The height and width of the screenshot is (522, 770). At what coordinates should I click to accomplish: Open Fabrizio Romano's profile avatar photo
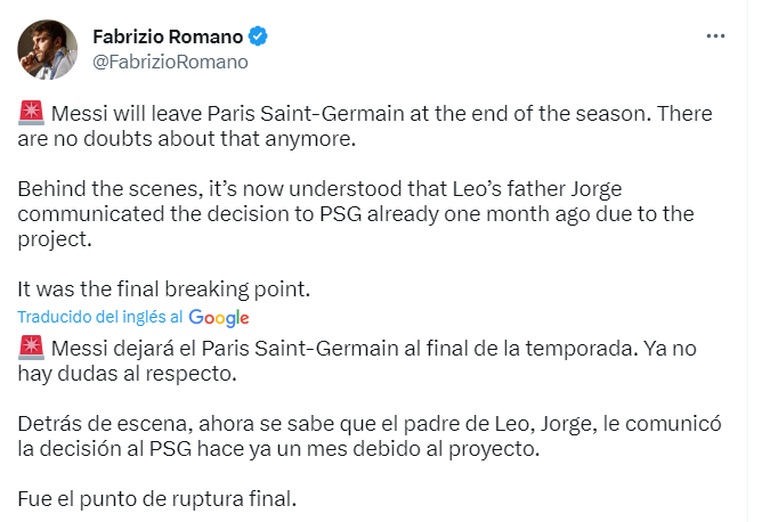click(47, 49)
